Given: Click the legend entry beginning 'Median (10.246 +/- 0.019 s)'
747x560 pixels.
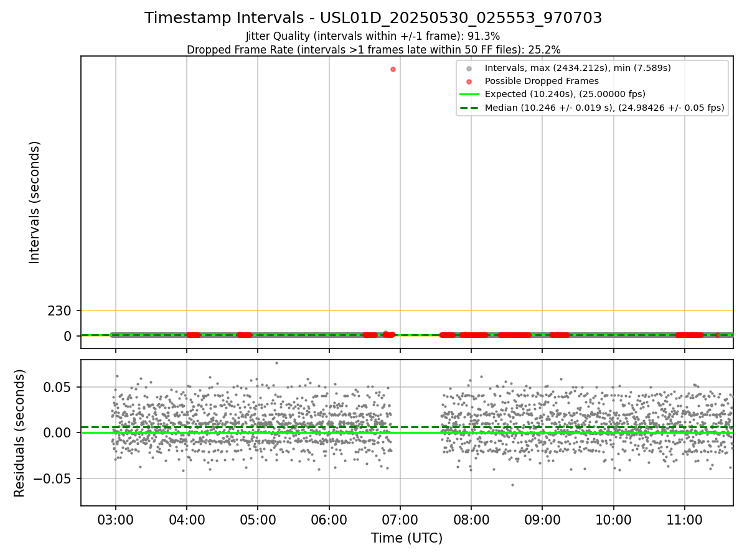Looking at the screenshot, I should [x=604, y=108].
